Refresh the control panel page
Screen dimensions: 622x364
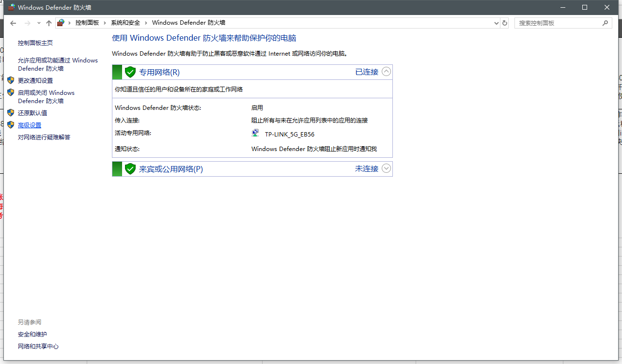click(x=505, y=23)
